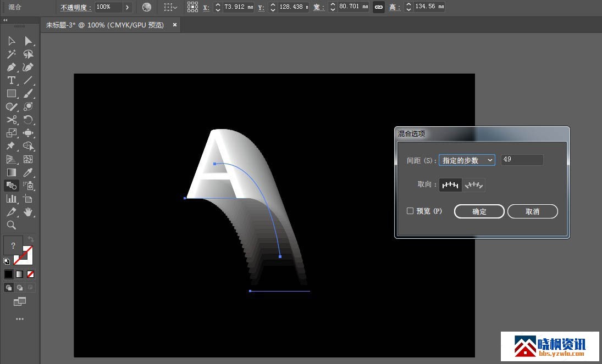The width and height of the screenshot is (602, 364).
Task: Click the black color mode swatch
Action: pyautogui.click(x=8, y=274)
